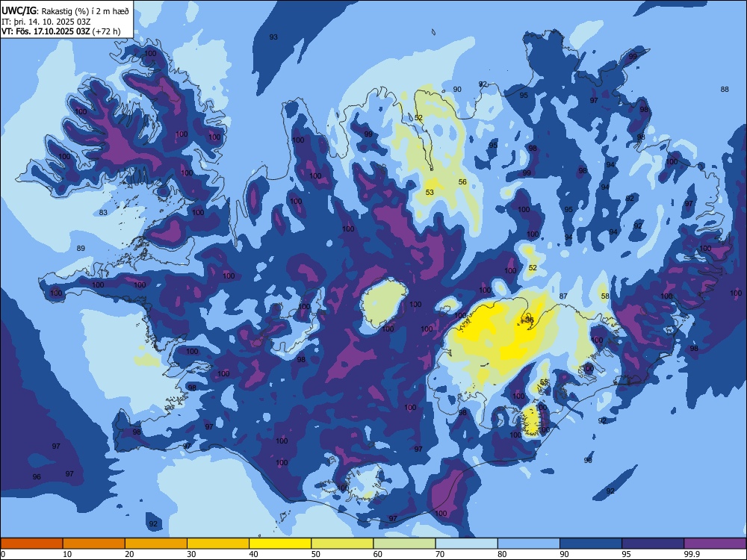Image resolution: width=747 pixels, height=560 pixels.
Task: Click the '56' humidity value on the map
Action: pyautogui.click(x=462, y=182)
